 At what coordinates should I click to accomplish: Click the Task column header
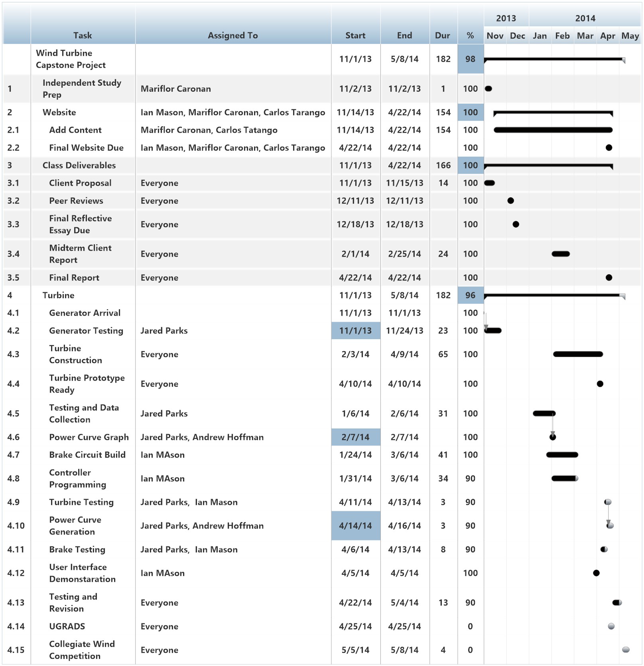point(83,35)
